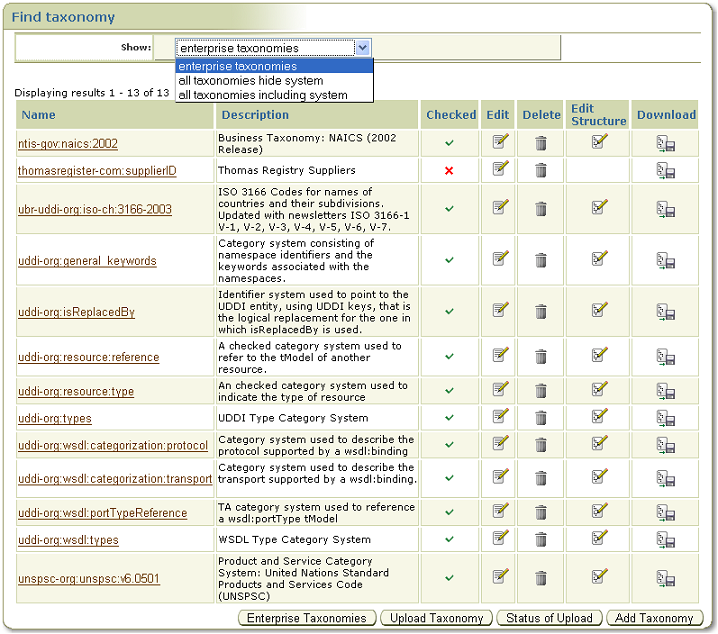Click the 'Thomas Registry Suppliers' description
Image resolution: width=718 pixels, height=634 pixels.
click(x=287, y=170)
